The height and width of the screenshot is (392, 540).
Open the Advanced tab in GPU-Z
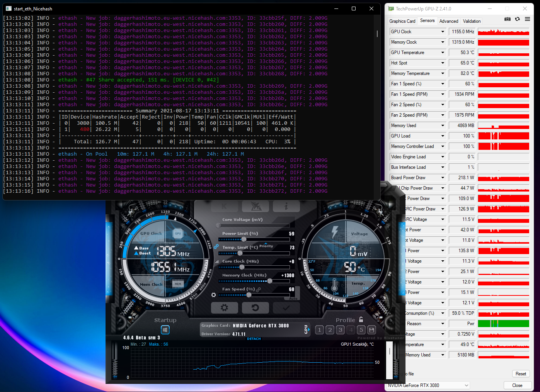click(449, 21)
